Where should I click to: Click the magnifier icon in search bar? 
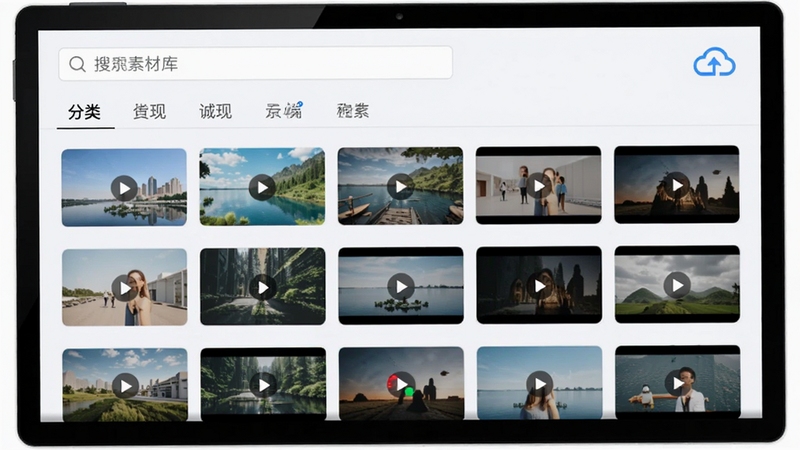[77, 64]
